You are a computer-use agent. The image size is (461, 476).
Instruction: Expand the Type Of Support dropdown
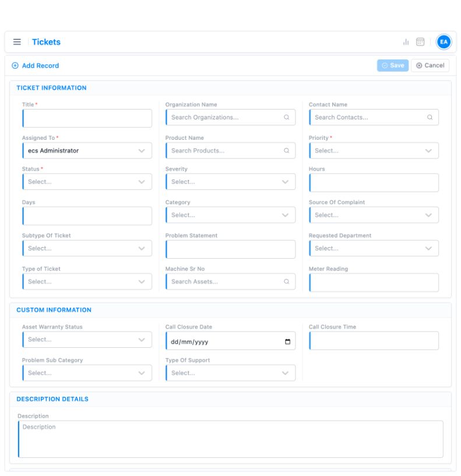pos(231,373)
